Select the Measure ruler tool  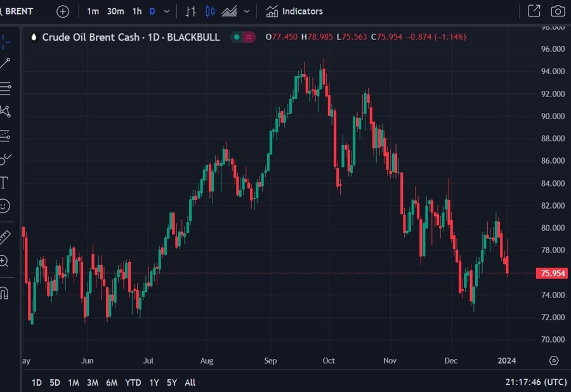pos(4,237)
